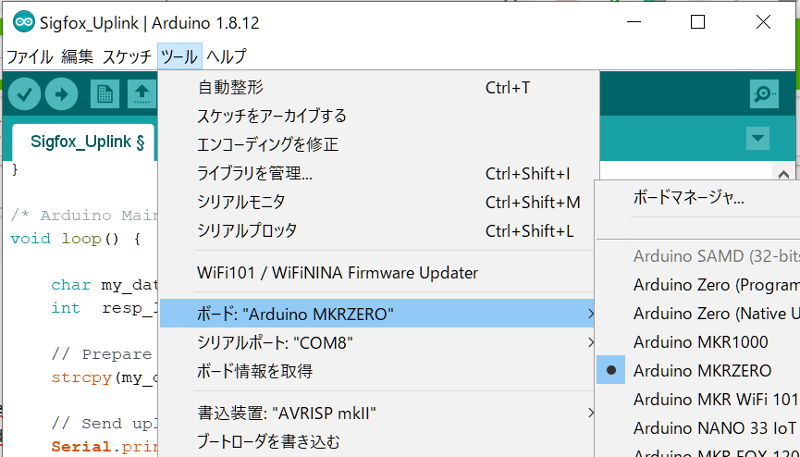800x457 pixels.
Task: Open the Serial Monitor magnifier icon
Action: (764, 94)
